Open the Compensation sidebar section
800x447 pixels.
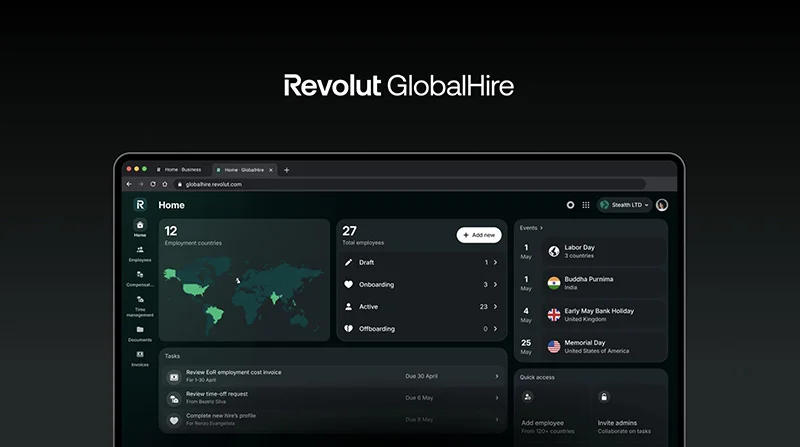click(x=140, y=279)
